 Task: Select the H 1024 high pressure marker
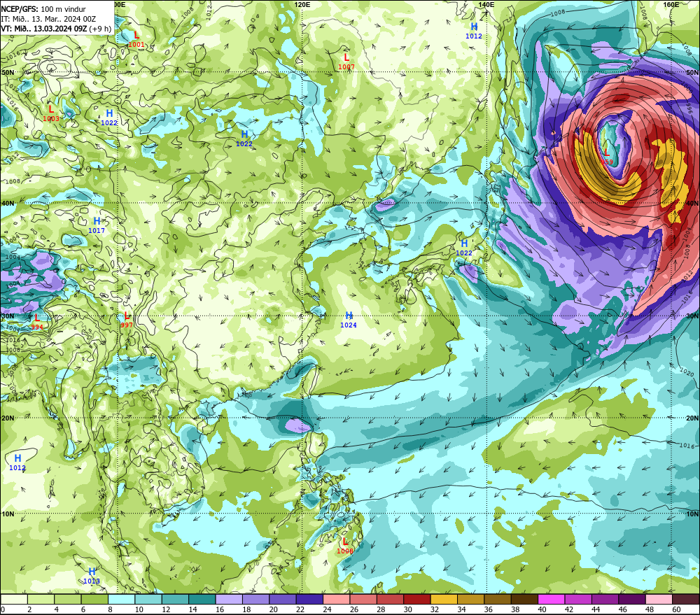point(349,320)
